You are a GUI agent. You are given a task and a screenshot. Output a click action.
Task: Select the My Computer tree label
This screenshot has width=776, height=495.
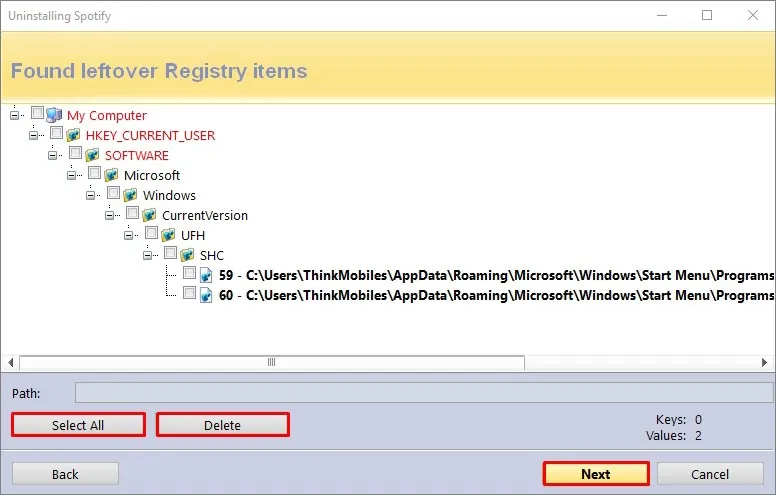point(107,116)
